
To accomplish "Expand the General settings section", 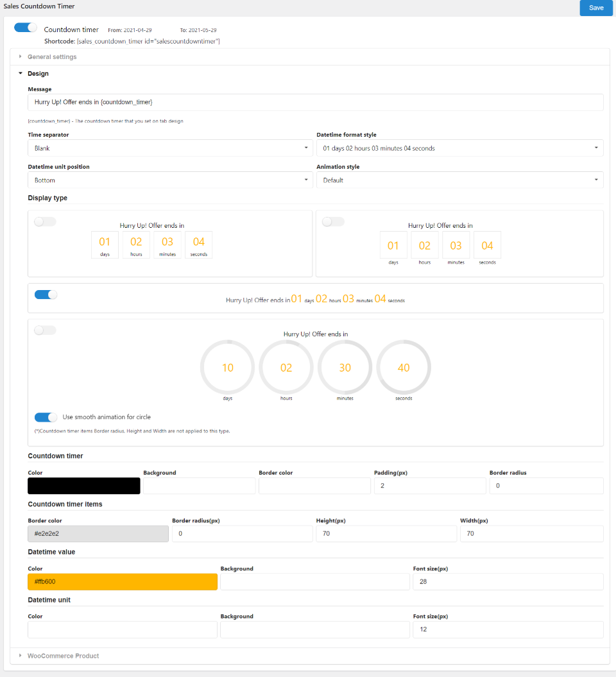I will (52, 57).
